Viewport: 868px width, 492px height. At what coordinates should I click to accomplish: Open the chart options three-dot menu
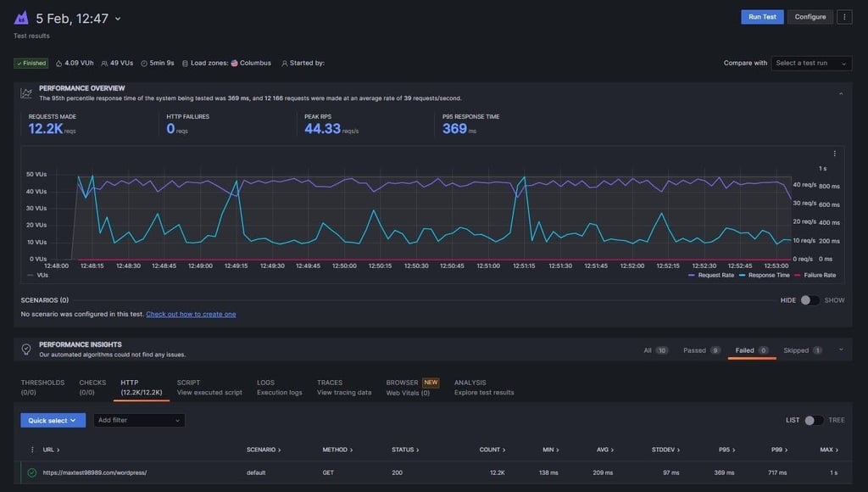(835, 154)
